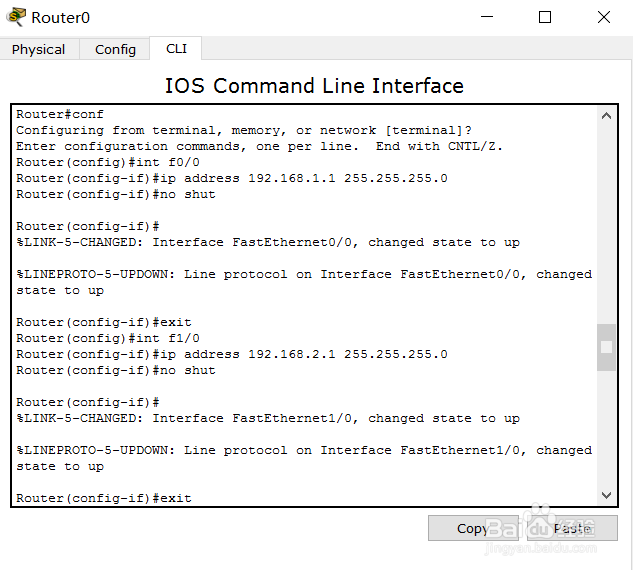This screenshot has height=570, width=633.
Task: Click the scrollbar track above the thumb
Action: [606, 220]
